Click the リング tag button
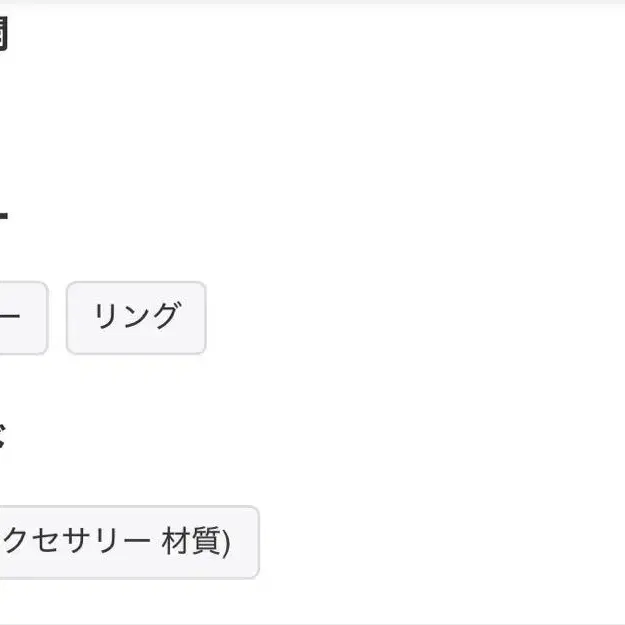 point(136,317)
